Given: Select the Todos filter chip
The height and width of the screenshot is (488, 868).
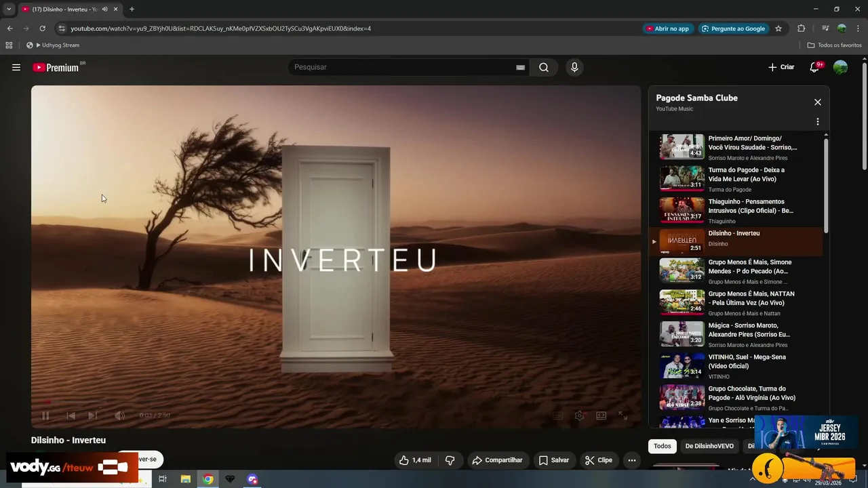Looking at the screenshot, I should click(663, 446).
